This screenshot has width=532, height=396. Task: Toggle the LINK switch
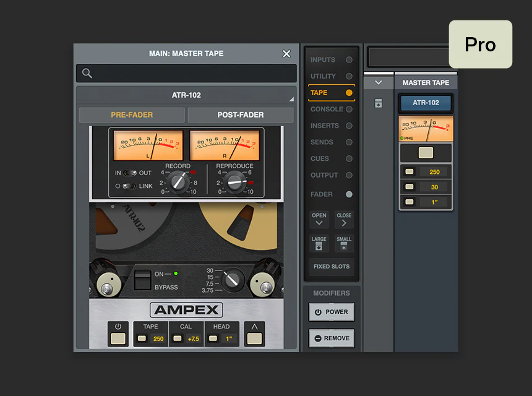coord(129,186)
